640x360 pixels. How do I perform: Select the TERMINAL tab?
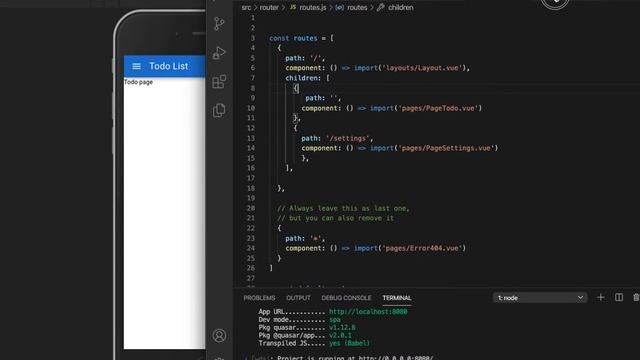coord(397,298)
